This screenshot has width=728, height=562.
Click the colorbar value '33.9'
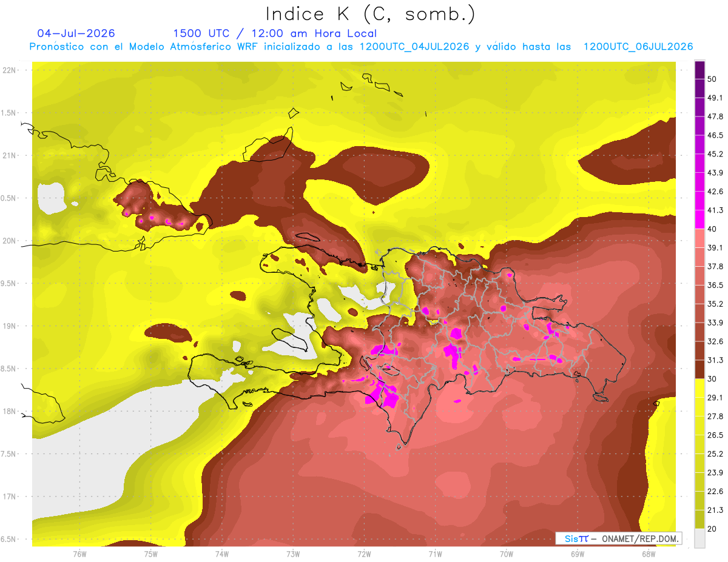(x=715, y=323)
